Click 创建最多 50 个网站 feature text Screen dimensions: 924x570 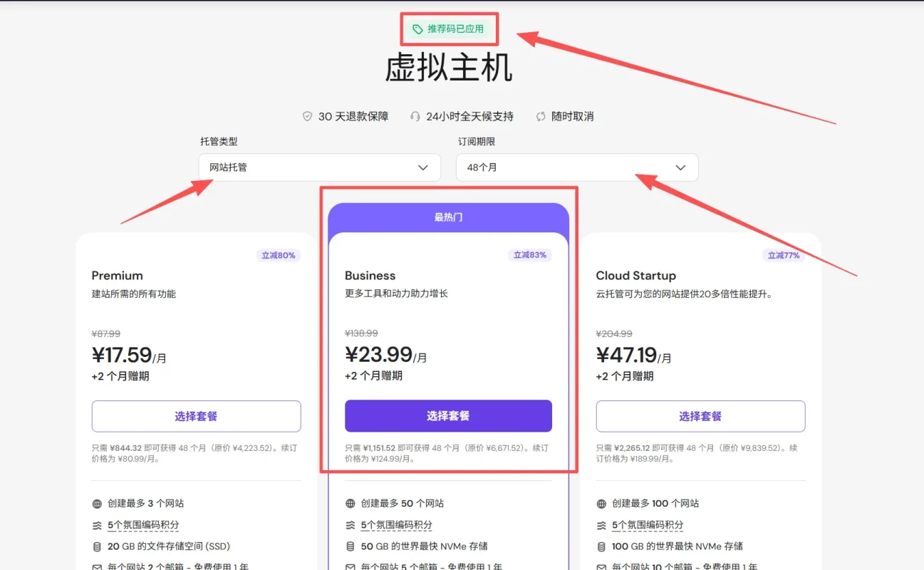click(x=403, y=504)
